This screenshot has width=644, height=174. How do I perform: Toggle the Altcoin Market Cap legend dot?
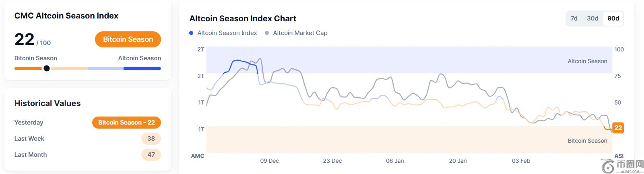point(267,33)
